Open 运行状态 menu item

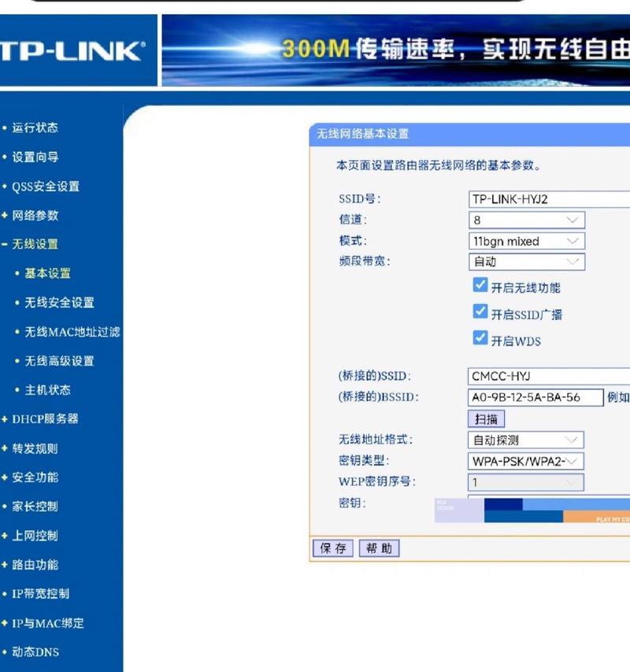(x=35, y=128)
